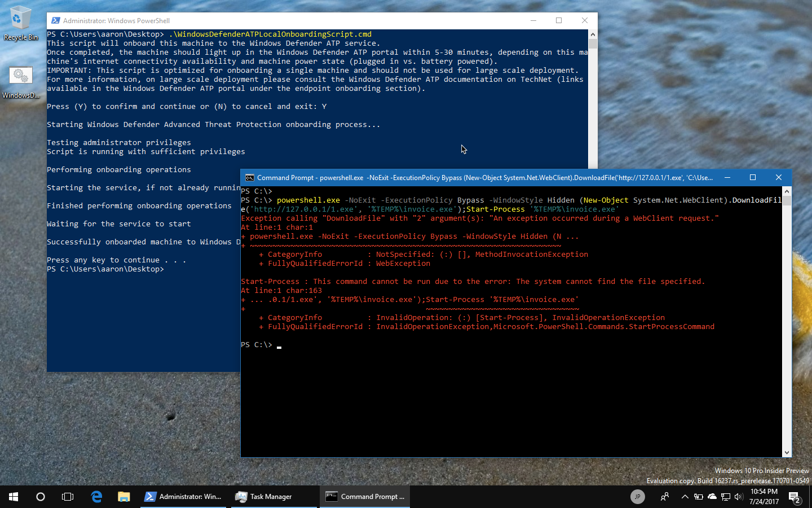The width and height of the screenshot is (812, 508).
Task: Click 'CategoryInfo : NotSpecified' error line
Action: [x=423, y=255]
